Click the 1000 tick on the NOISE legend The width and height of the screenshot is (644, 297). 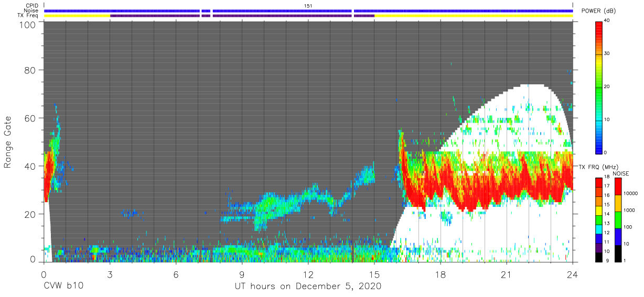630,210
